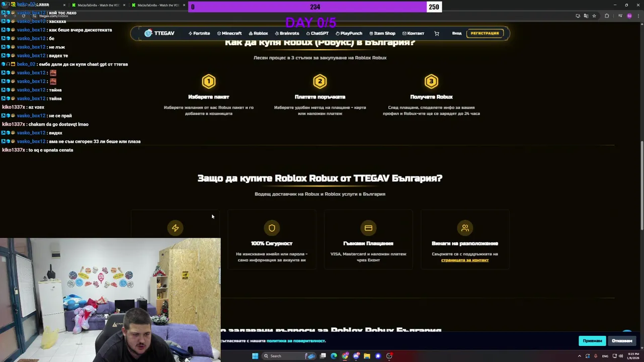Open Microsoft Edge from the taskbar
Screen dimensions: 644x362
(x=334, y=356)
